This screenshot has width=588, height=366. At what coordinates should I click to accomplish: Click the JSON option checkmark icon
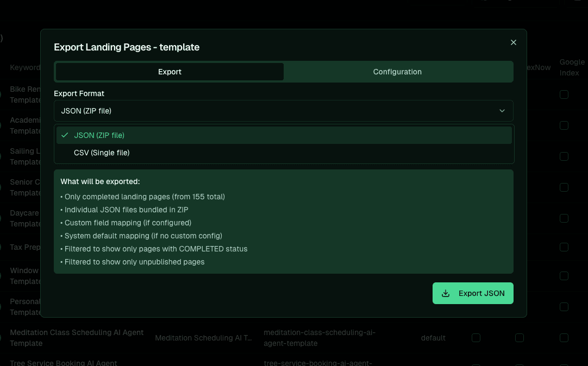65,135
